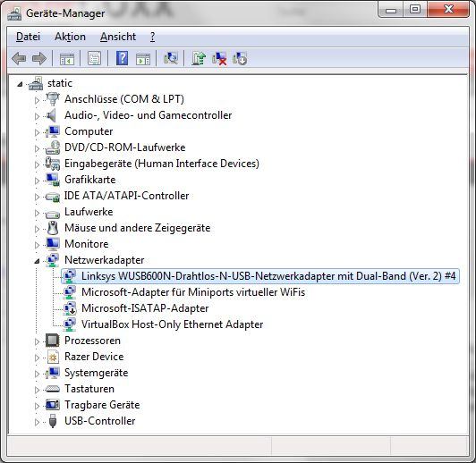Click the DVD/CD-ROM-Laufwerke drive icon
Viewport: 476px width, 463px height.
53,147
